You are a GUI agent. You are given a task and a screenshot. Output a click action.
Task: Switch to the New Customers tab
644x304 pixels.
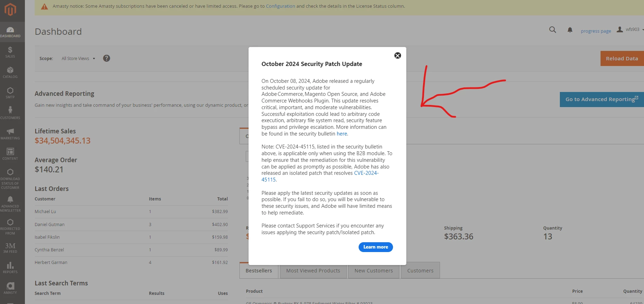[373, 271]
